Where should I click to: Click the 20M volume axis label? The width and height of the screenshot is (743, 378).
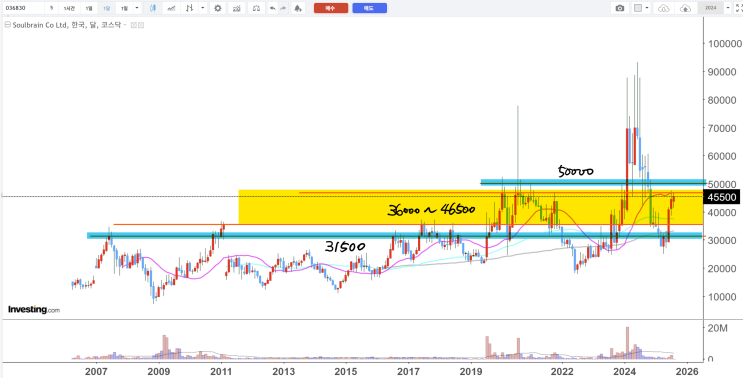pos(717,328)
